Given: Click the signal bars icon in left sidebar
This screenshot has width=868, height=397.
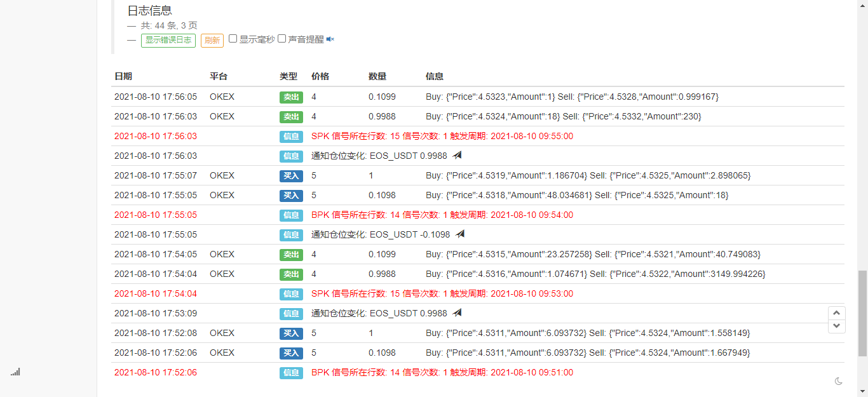Looking at the screenshot, I should tap(15, 372).
